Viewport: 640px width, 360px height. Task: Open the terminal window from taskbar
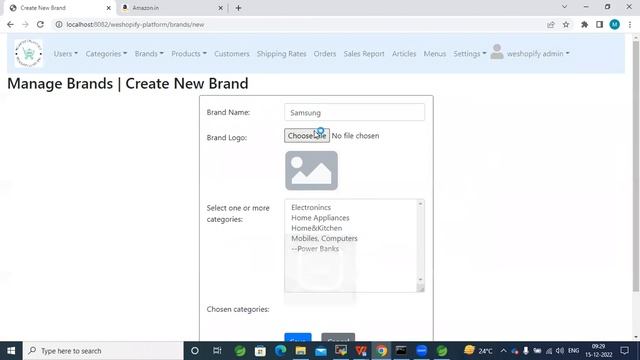(x=401, y=351)
